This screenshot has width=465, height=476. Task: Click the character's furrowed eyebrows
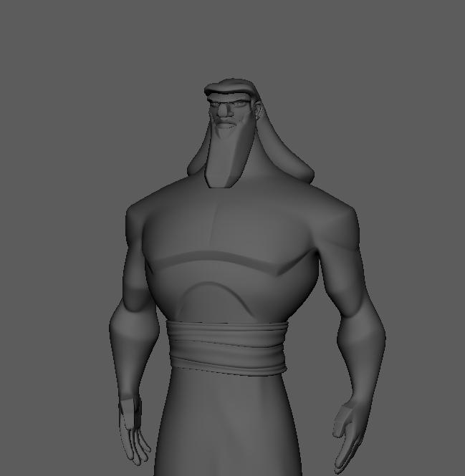coord(224,104)
